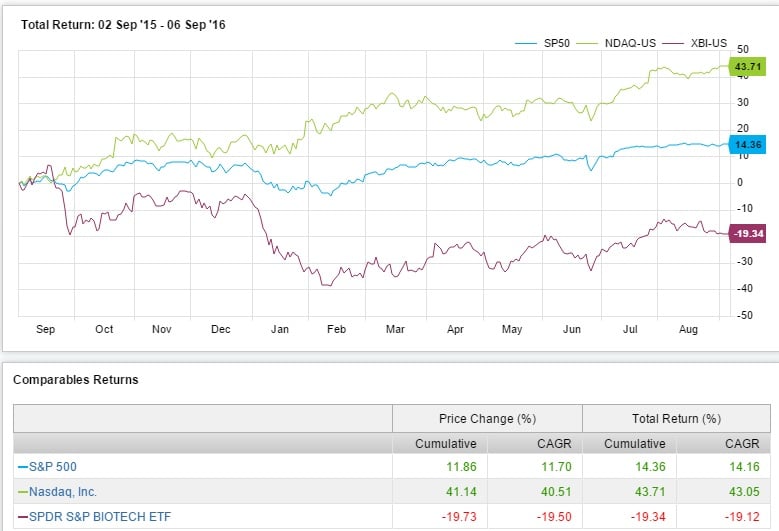The image size is (779, 531).
Task: Select the -19.73 biotech price change cell
Action: click(x=440, y=515)
